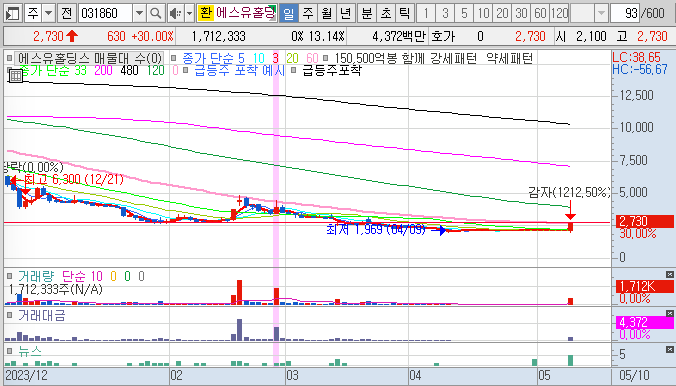Click the 10 interval button
The width and height of the screenshot is (676, 386).
[x=483, y=13]
